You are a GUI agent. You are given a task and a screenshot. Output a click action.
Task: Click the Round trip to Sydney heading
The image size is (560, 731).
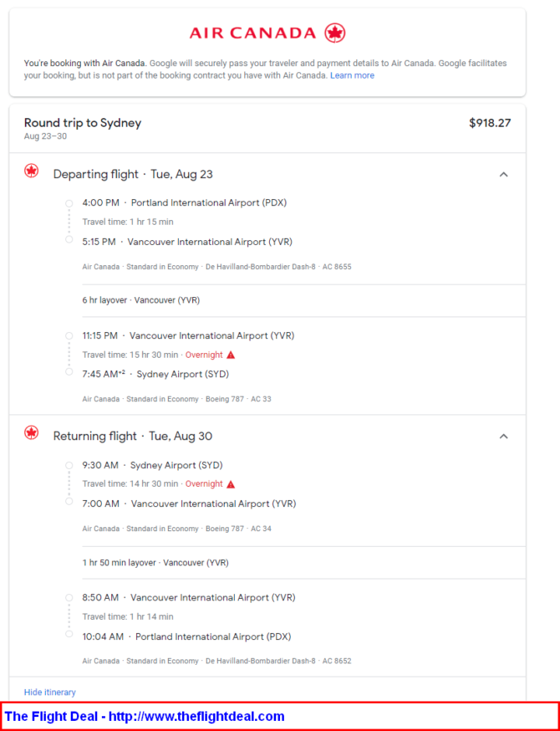point(83,123)
